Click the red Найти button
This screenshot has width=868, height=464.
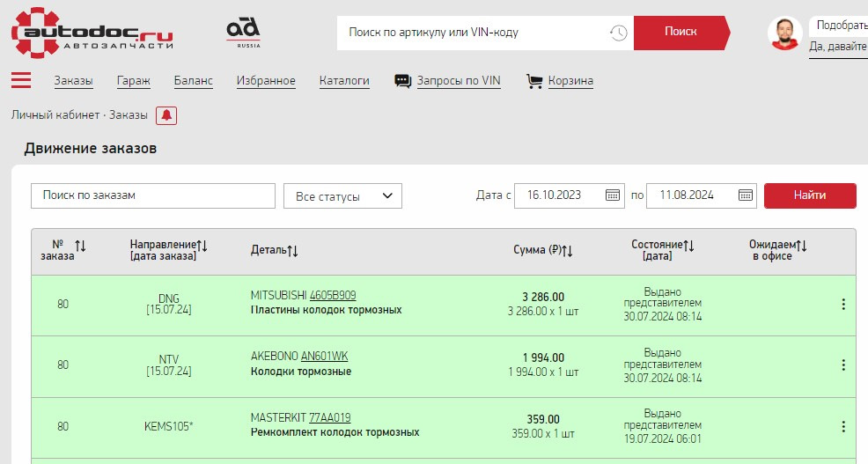(x=810, y=195)
